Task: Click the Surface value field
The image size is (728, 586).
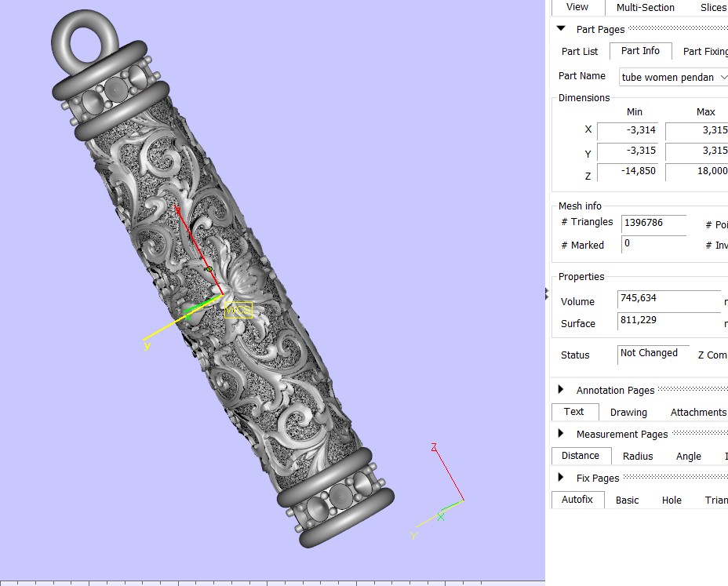Action: (669, 320)
